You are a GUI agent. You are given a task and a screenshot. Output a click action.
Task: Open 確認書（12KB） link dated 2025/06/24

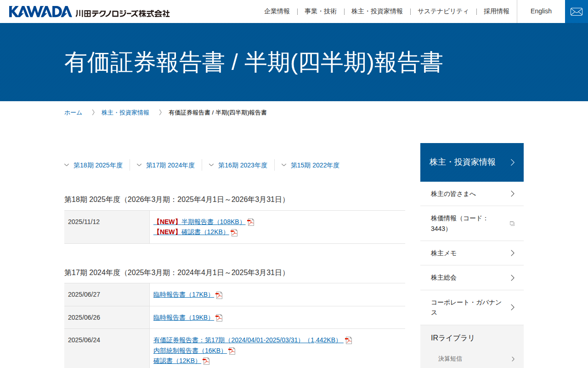tap(177, 361)
